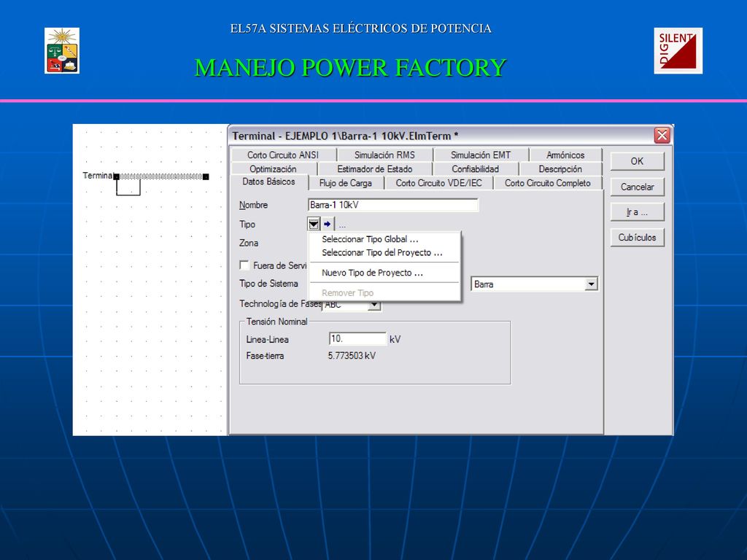Open the ABC phase technology dropdown

(375, 306)
